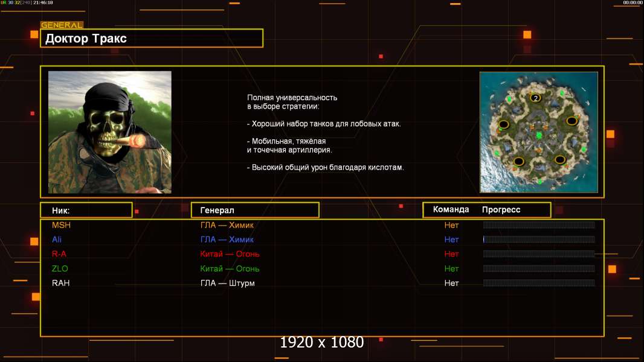Viewport: 644px width, 362px height.
Task: Click Китай — Огонь in ZLO row
Action: 230,268
